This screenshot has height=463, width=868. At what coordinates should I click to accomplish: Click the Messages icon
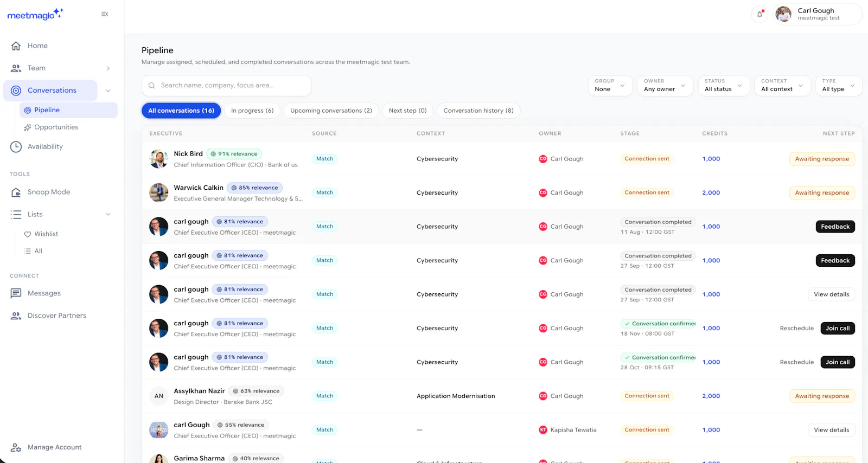click(16, 293)
